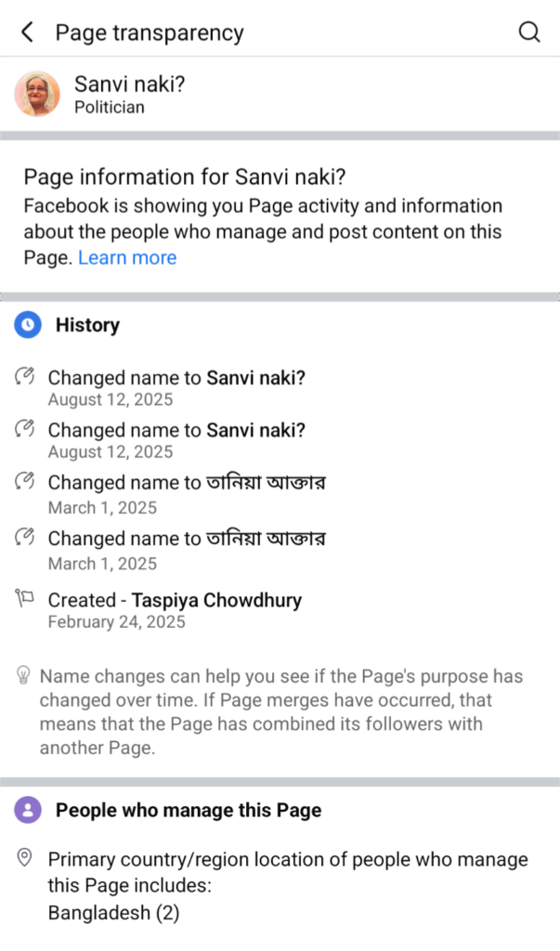The height and width of the screenshot is (951, 560).
Task: Open the search magnifier icon
Action: [528, 33]
